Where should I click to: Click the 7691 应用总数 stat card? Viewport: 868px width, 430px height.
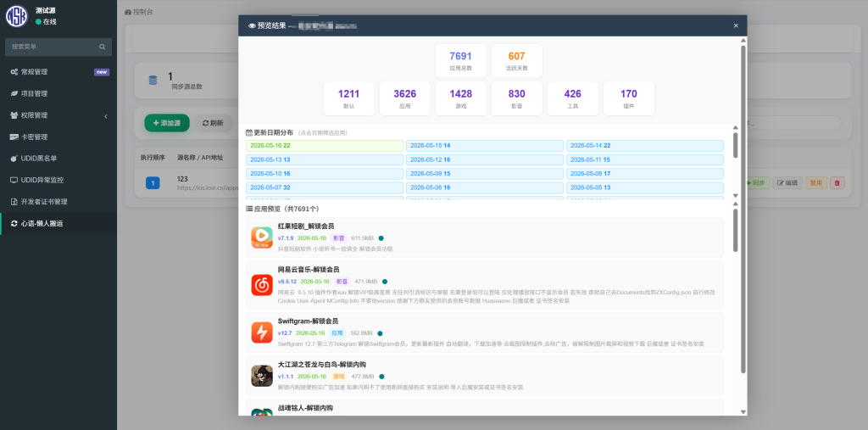point(460,61)
